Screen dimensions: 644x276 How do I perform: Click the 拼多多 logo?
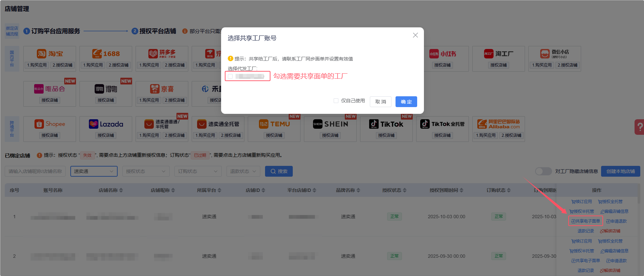pyautogui.click(x=162, y=54)
